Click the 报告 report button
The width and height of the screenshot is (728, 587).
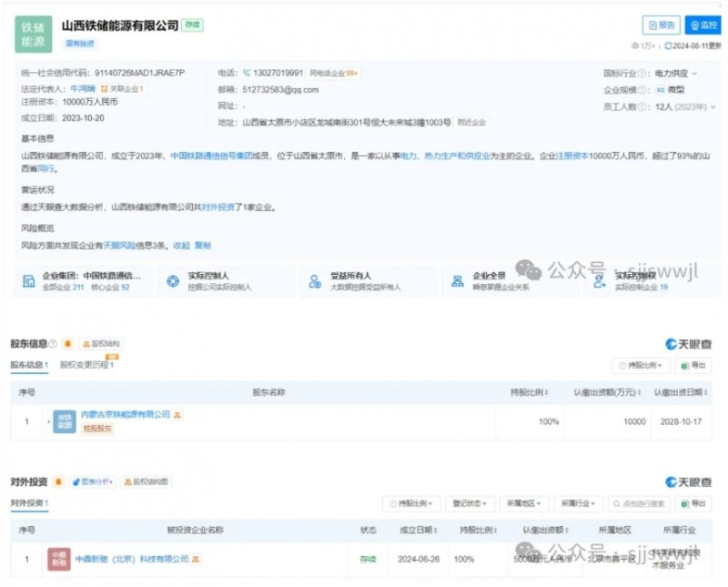point(662,25)
